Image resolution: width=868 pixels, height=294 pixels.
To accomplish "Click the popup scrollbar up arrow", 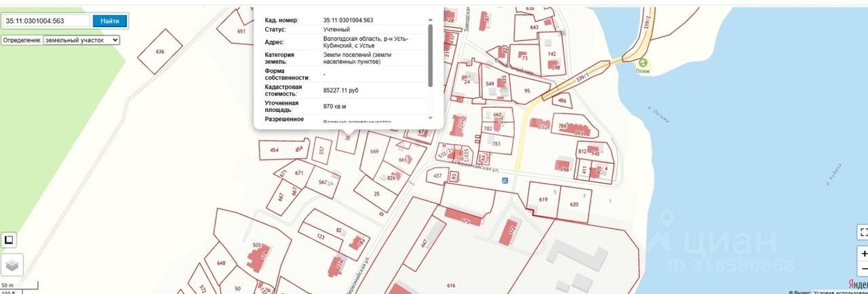I will point(431,20).
